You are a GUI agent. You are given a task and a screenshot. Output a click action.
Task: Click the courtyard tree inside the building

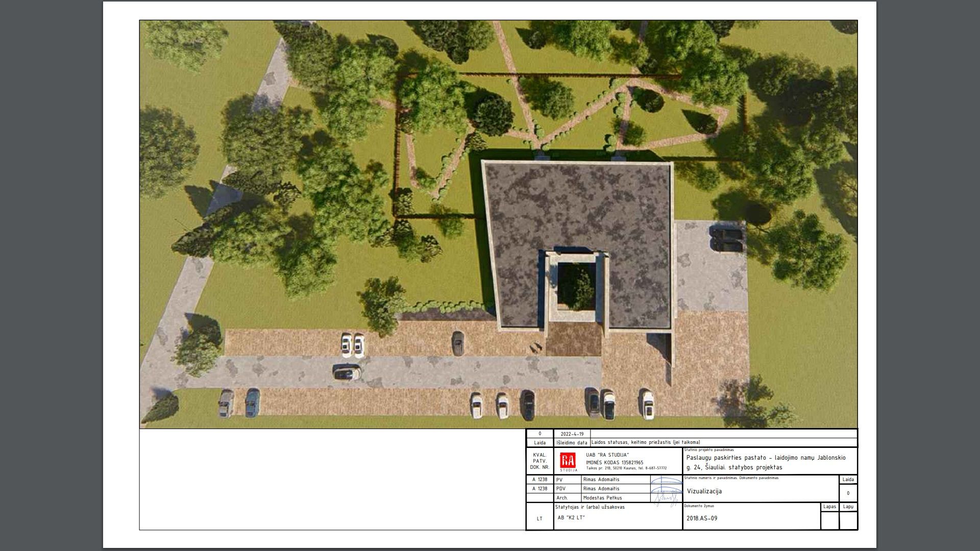pos(576,288)
